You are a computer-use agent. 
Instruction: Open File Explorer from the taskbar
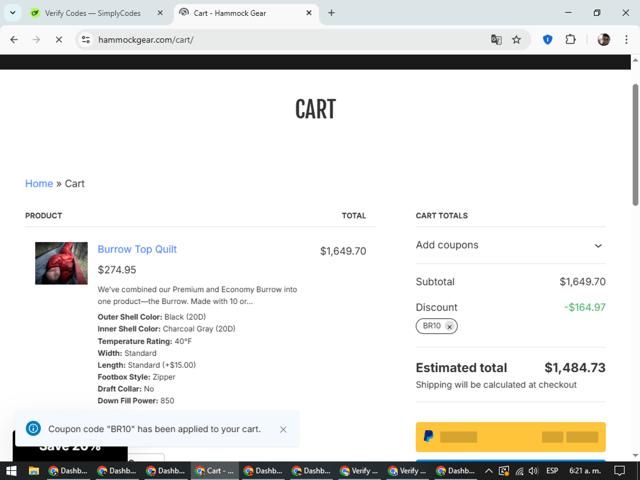33,471
